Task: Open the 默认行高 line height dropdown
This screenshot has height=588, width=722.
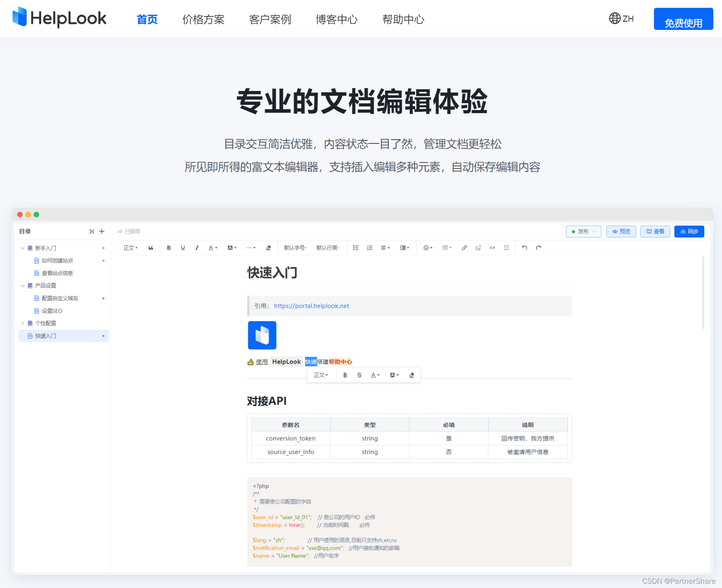Action: 328,248
